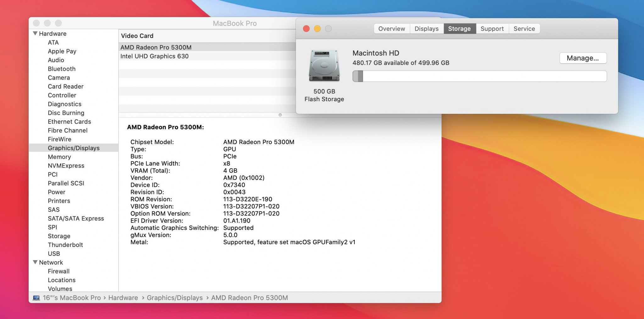Click the Network section label

pos(51,263)
